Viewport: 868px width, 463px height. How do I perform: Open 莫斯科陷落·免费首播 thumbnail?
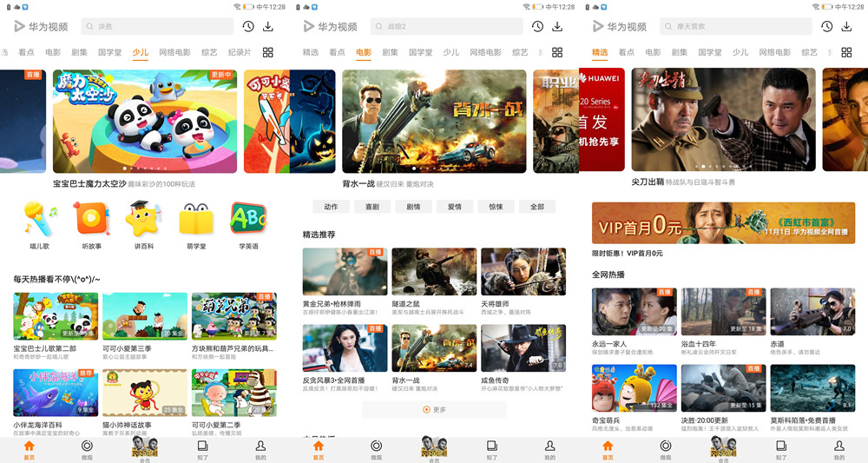[x=813, y=387]
